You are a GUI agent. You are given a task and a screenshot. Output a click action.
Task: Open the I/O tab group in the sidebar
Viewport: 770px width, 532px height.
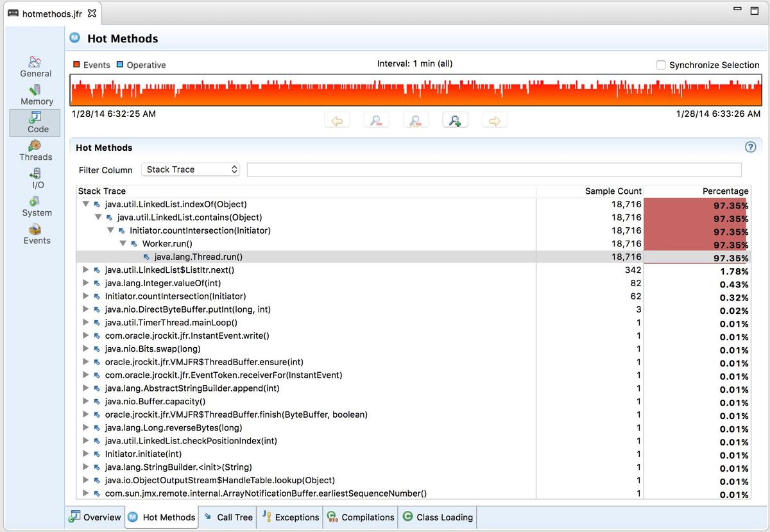click(x=35, y=178)
